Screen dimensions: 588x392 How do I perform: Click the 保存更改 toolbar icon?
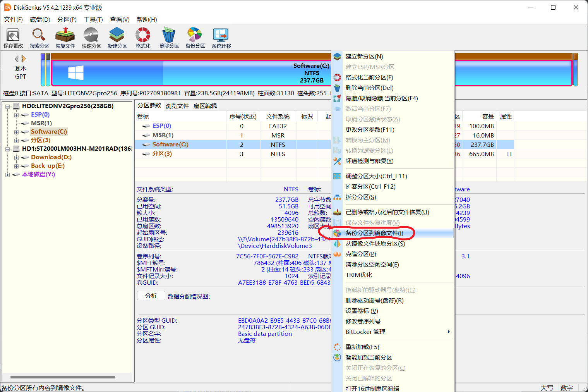click(x=13, y=38)
